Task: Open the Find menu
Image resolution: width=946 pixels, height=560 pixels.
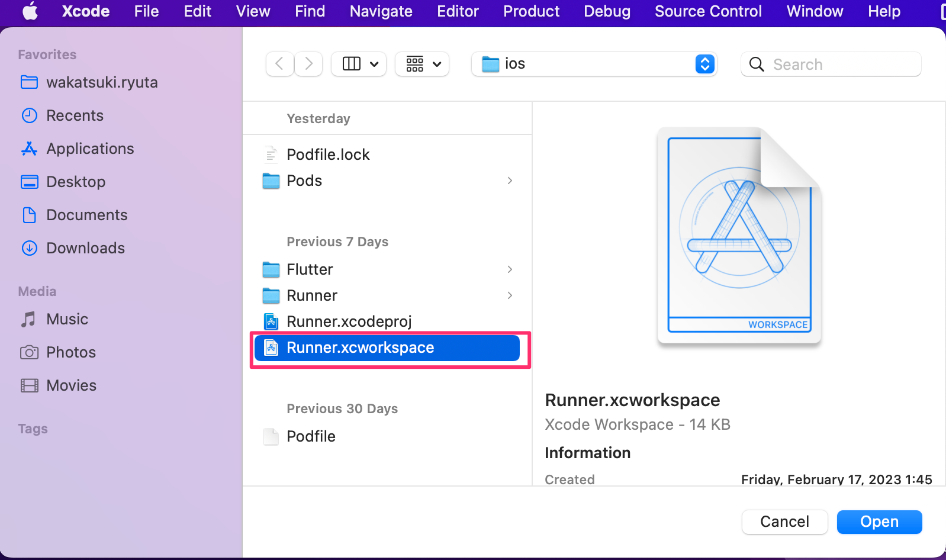Action: (310, 11)
